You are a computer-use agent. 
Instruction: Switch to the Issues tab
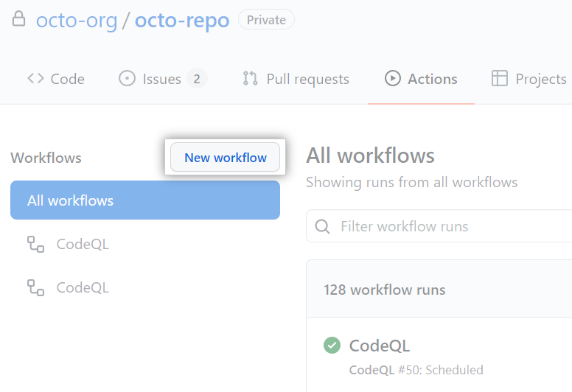tap(163, 79)
